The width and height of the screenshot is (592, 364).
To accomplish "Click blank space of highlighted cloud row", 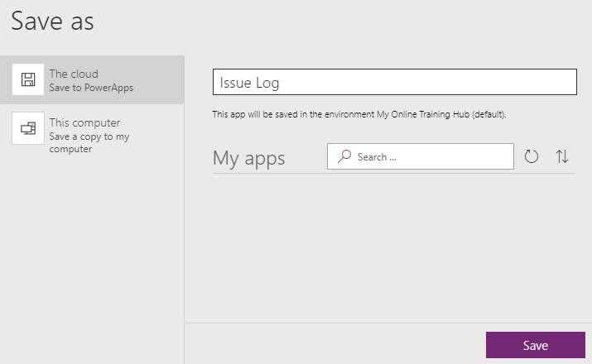I will pyautogui.click(x=159, y=79).
